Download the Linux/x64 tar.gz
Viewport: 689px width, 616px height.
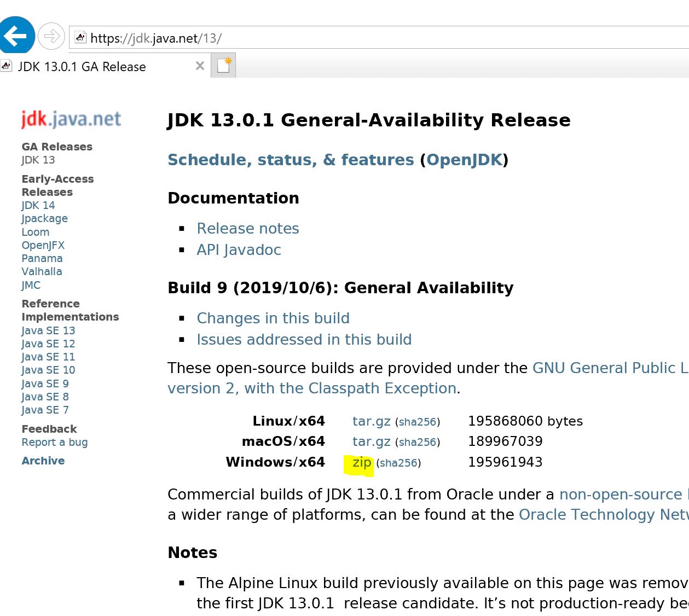tap(372, 421)
